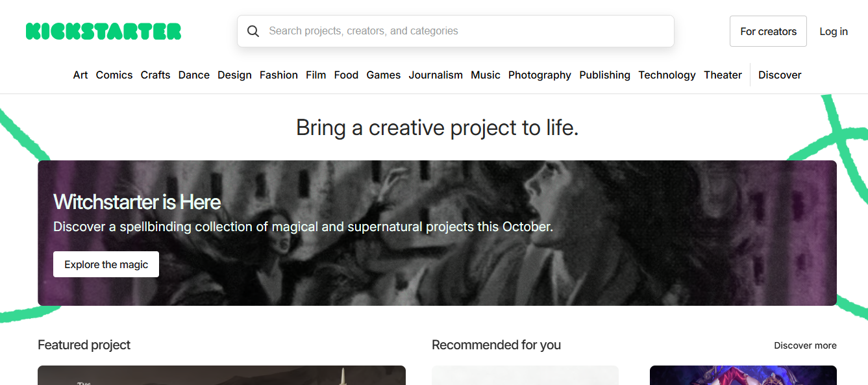Browse the Photography category
868x385 pixels.
tap(539, 75)
